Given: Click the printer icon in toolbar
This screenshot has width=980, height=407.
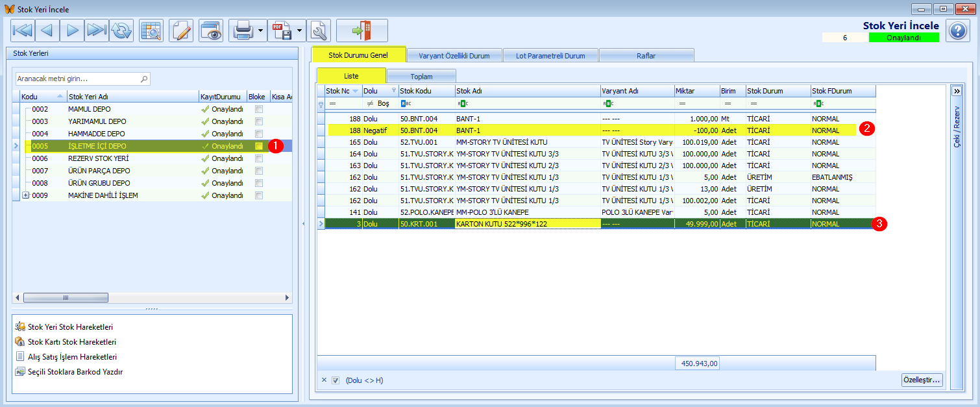Looking at the screenshot, I should [243, 31].
